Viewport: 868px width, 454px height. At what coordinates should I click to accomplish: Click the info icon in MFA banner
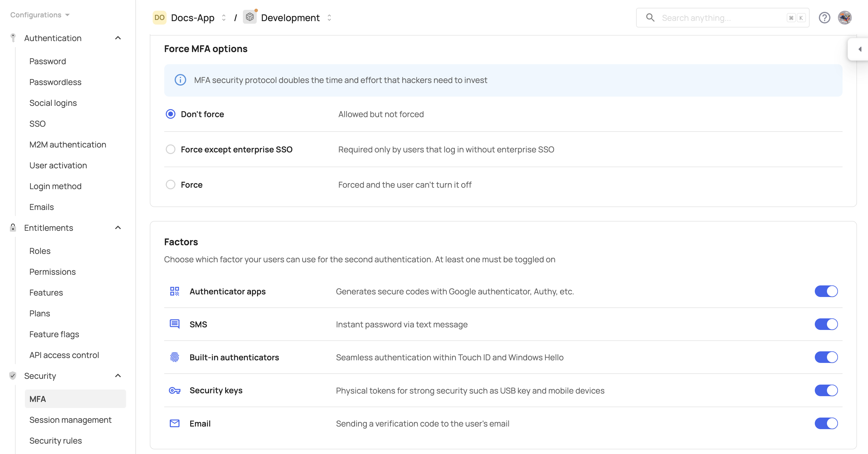[180, 80]
